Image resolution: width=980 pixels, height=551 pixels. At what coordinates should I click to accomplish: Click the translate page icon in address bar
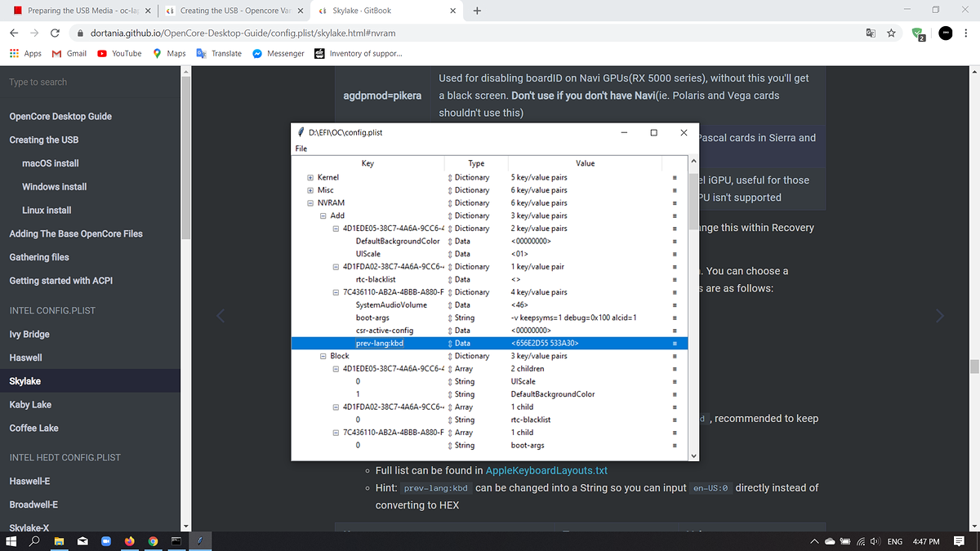click(871, 33)
